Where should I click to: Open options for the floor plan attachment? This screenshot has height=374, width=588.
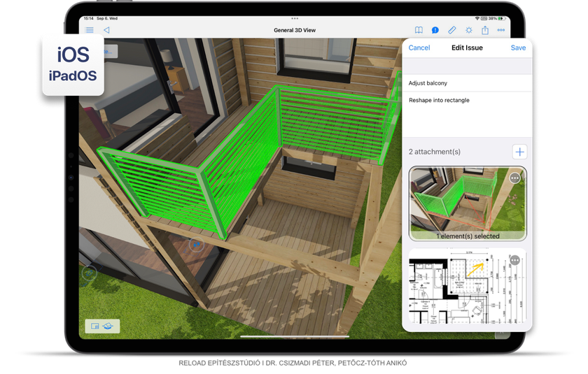515,260
